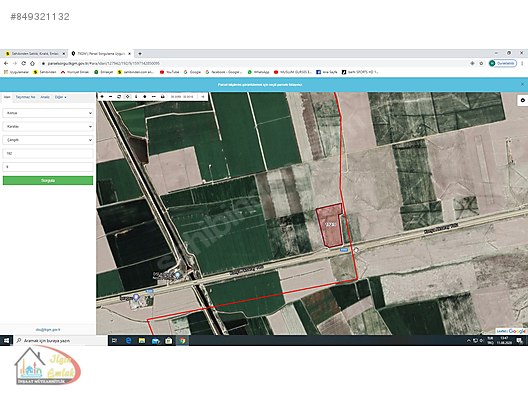Open the Konya province dropdown
528x396 pixels.
[x=48, y=113]
